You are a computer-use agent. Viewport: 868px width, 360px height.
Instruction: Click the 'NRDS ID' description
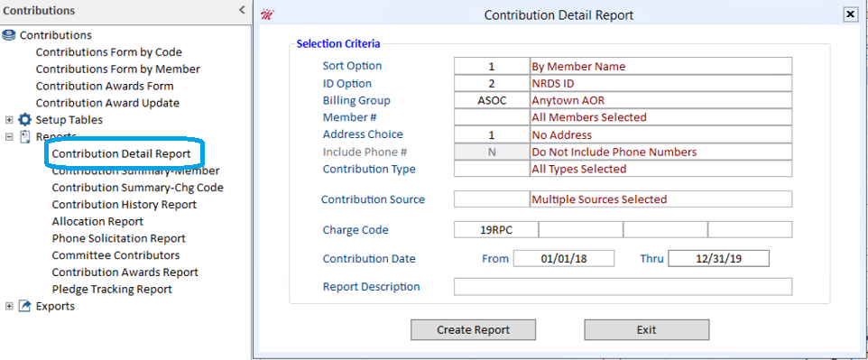tap(553, 84)
